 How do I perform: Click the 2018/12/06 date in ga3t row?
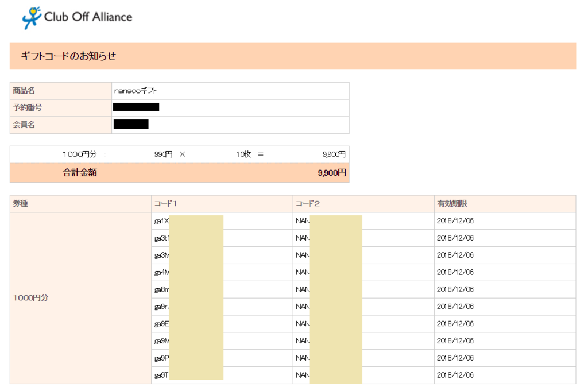point(455,238)
